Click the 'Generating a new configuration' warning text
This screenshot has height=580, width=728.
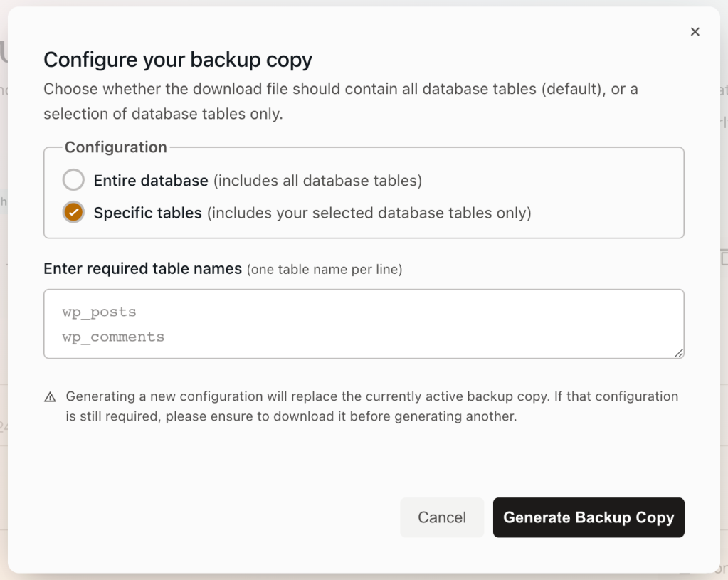coord(372,406)
